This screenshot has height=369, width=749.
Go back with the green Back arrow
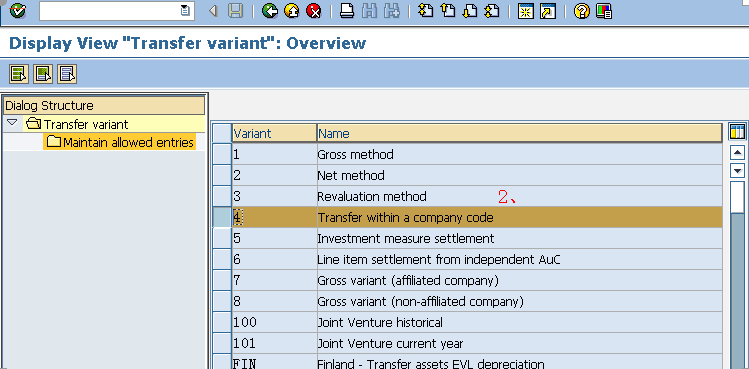[x=270, y=11]
